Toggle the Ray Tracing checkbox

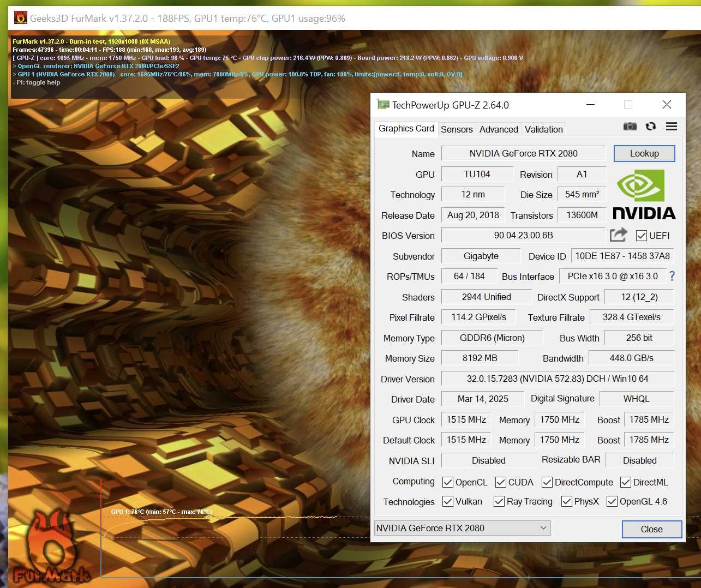499,501
